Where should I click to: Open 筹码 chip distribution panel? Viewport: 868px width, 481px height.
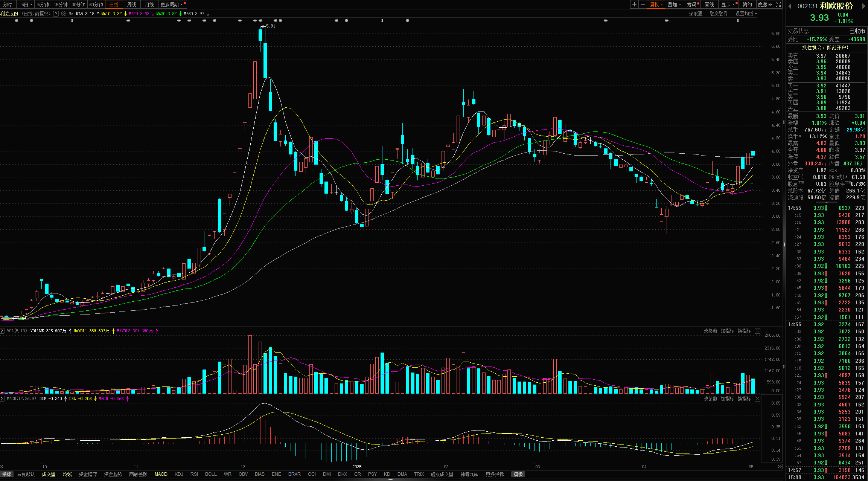click(x=693, y=5)
